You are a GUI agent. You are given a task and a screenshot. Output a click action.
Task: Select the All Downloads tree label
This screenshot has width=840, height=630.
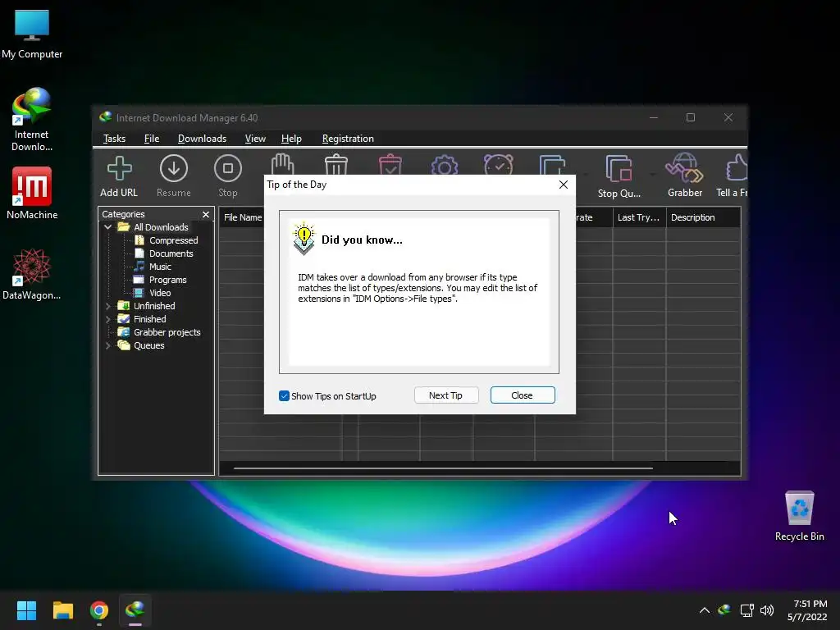tap(161, 227)
